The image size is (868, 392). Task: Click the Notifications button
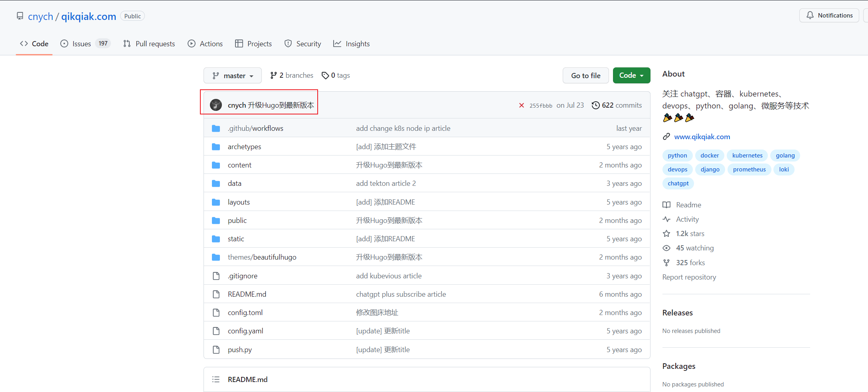tap(829, 15)
